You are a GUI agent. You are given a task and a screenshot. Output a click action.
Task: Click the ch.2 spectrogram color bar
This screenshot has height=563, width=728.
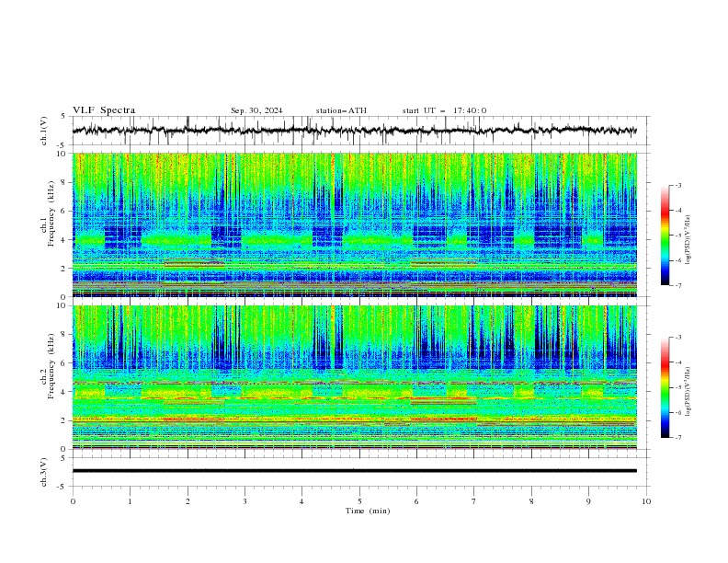point(665,387)
